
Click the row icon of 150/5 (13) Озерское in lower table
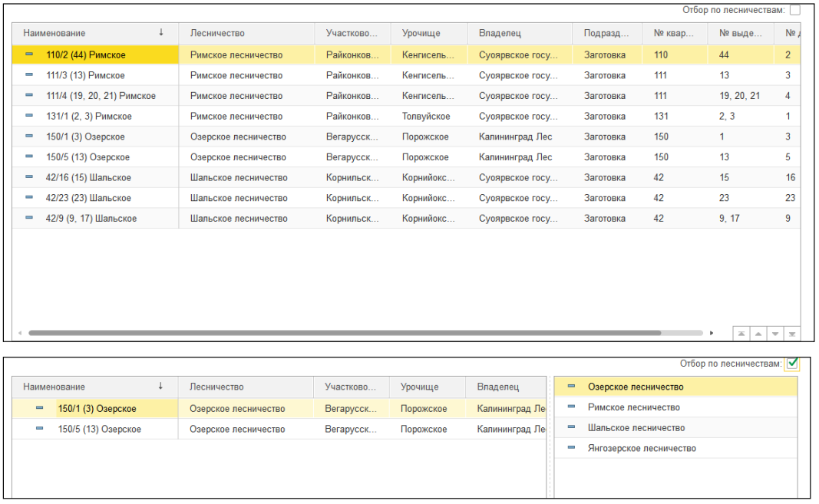click(39, 429)
